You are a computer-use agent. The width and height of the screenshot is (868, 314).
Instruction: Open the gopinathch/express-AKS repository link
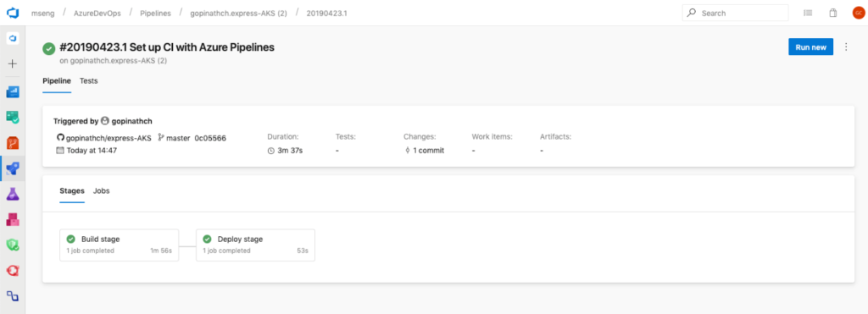(x=108, y=138)
